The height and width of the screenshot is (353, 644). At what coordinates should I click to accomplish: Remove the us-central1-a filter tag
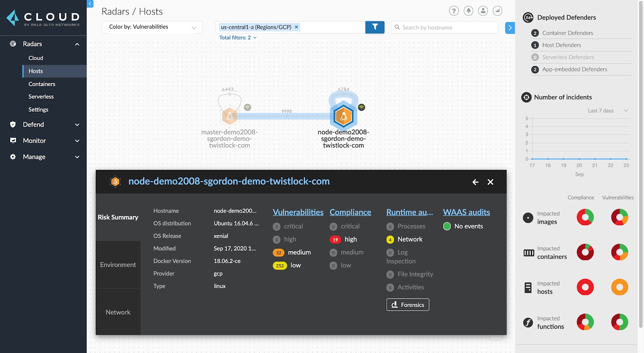[x=297, y=27]
